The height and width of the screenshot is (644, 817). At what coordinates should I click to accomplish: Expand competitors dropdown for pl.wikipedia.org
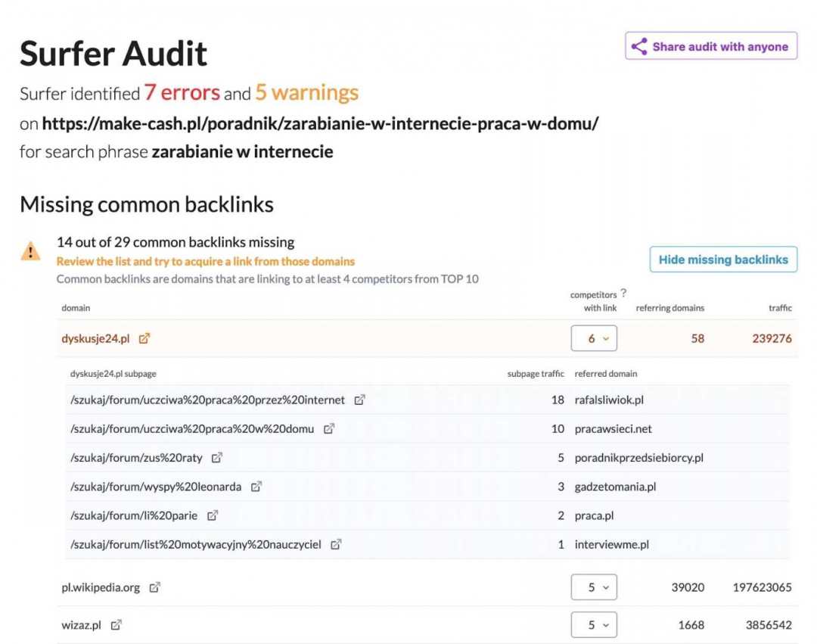coord(594,587)
